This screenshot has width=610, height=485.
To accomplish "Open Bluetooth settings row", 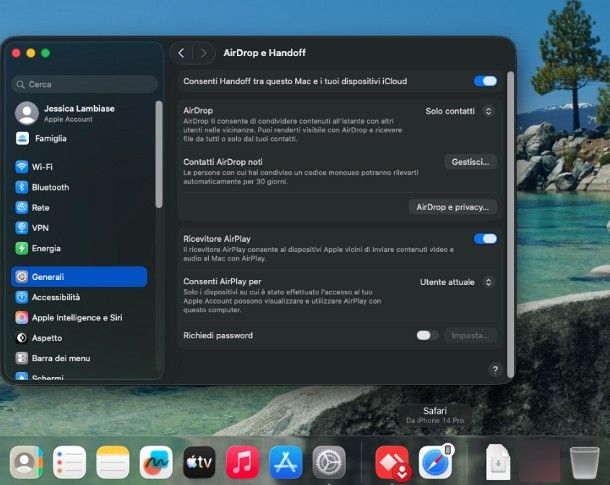I will tap(79, 187).
